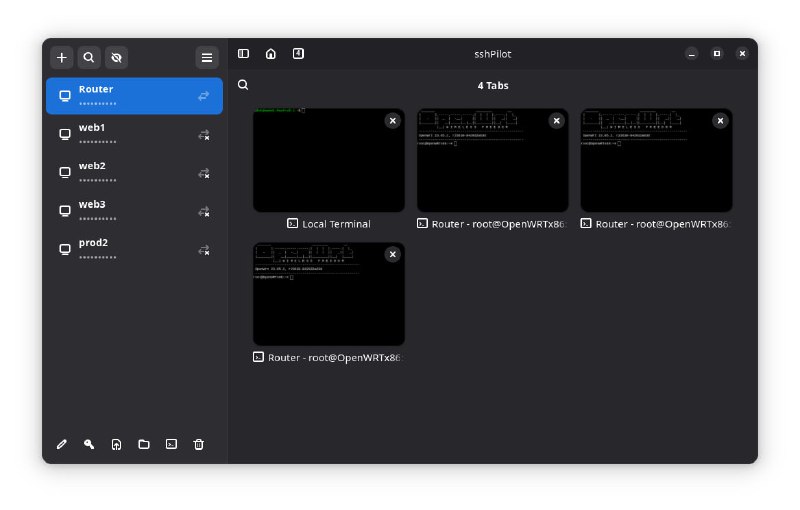Screen dimensions: 800x510
Task: Toggle hostname visibility with crossed-eye button
Action: 116,58
